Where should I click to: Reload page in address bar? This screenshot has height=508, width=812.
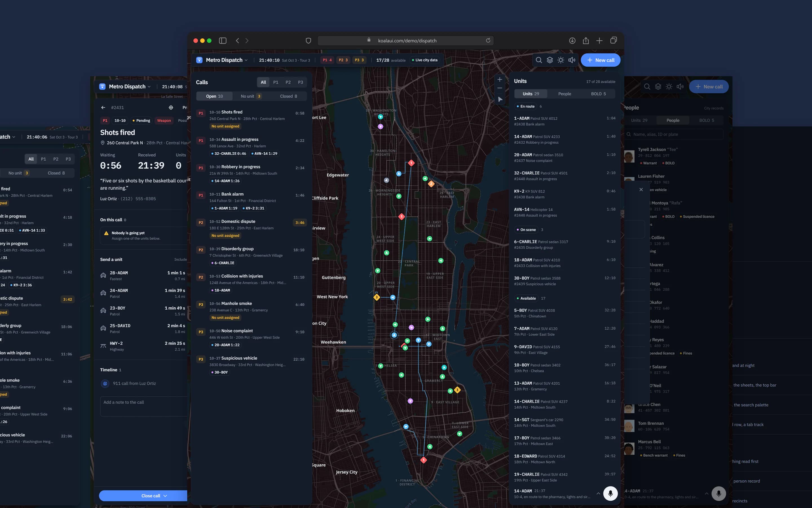488,41
